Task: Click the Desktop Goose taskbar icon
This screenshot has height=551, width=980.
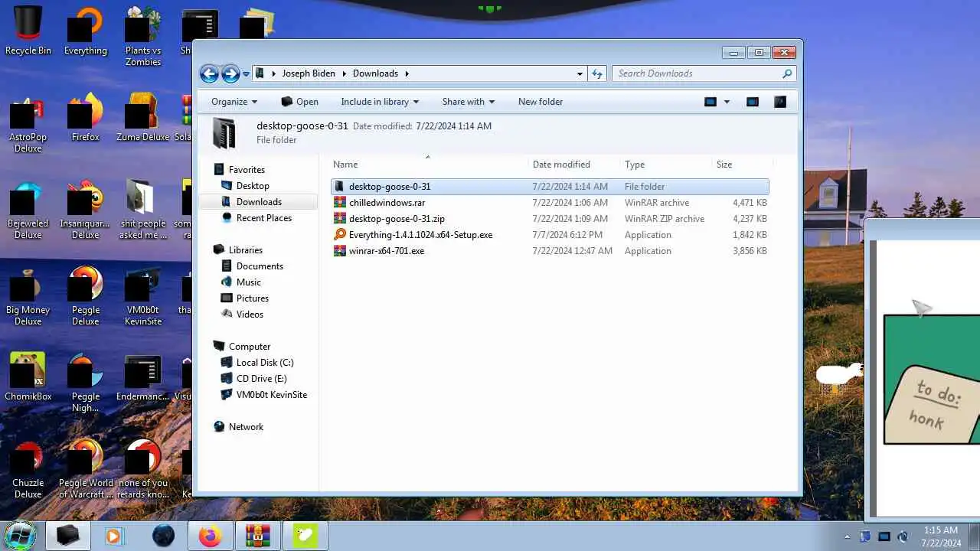Action: pos(305,536)
